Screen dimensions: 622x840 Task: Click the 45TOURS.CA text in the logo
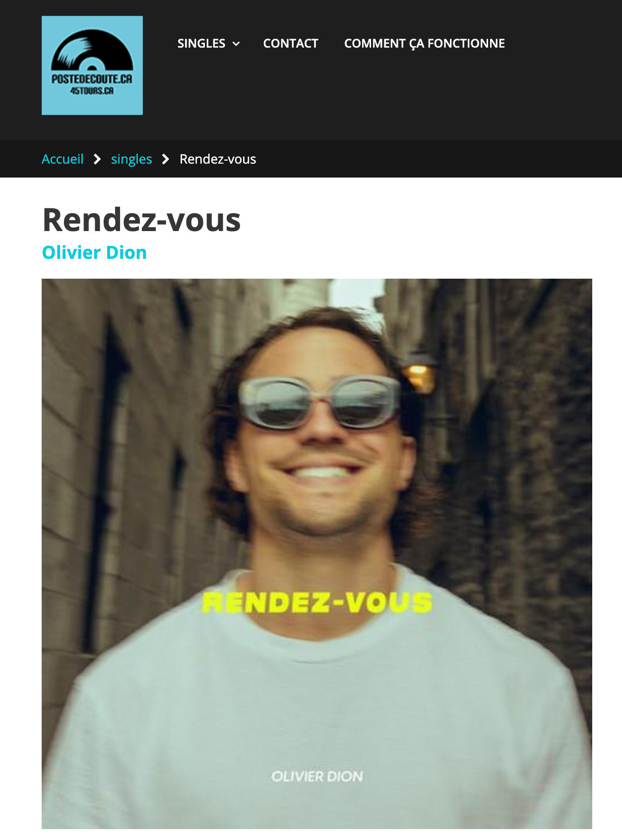tap(92, 91)
